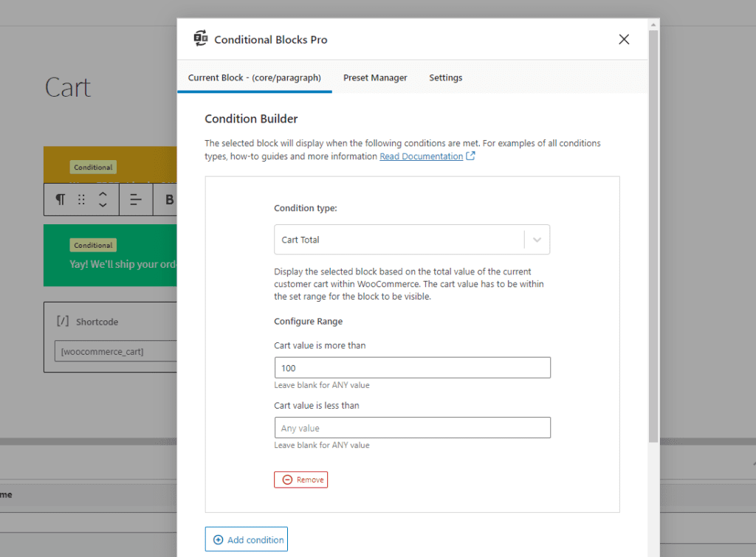Click the Conditional Blocks Pro logo icon

(201, 38)
